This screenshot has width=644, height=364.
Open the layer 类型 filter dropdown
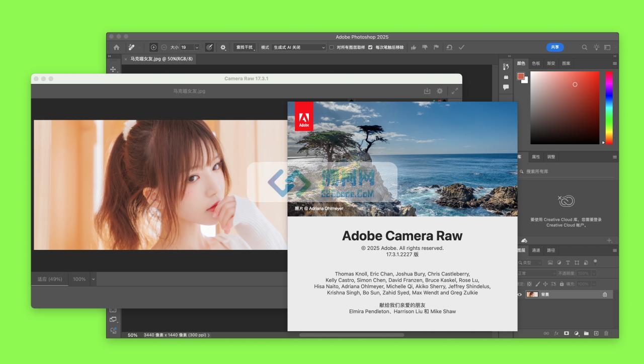530,262
